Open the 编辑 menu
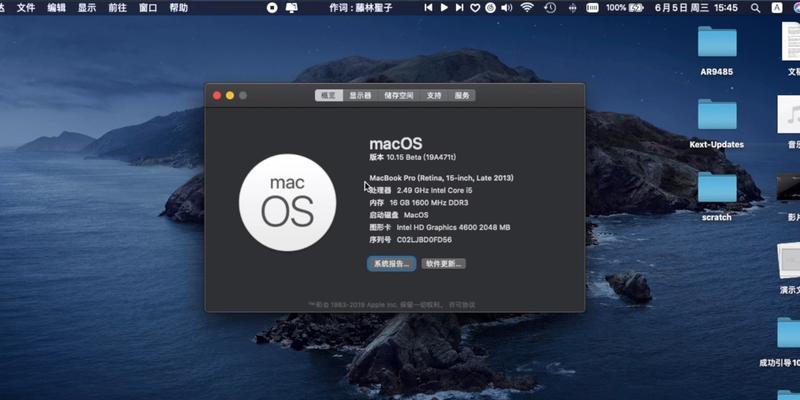800x400 pixels. (57, 8)
